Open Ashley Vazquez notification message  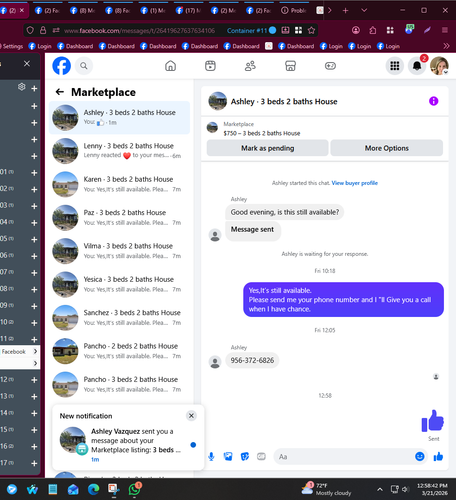[128, 445]
